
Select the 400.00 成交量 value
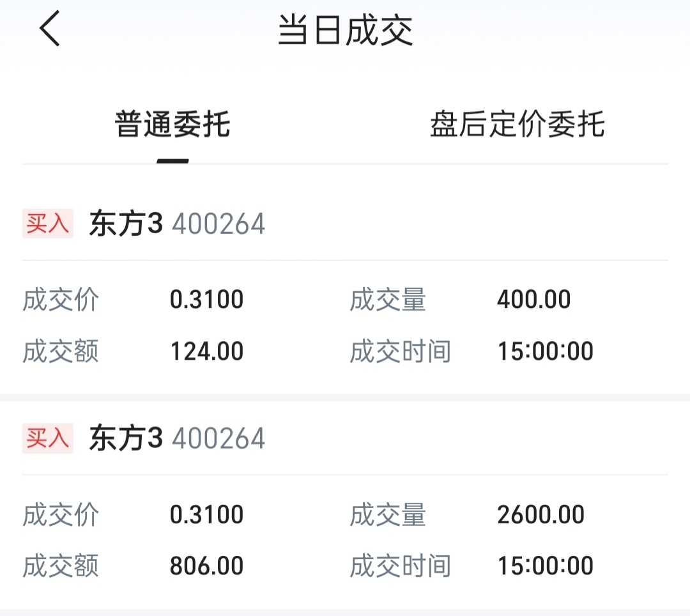coord(533,300)
